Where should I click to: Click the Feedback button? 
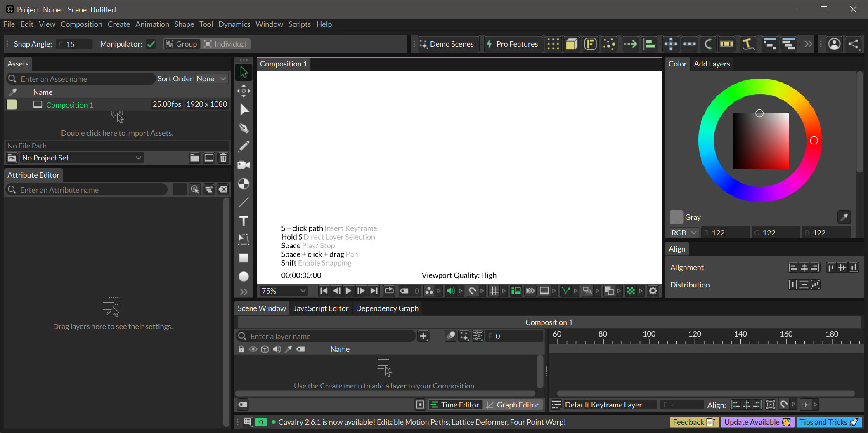694,422
